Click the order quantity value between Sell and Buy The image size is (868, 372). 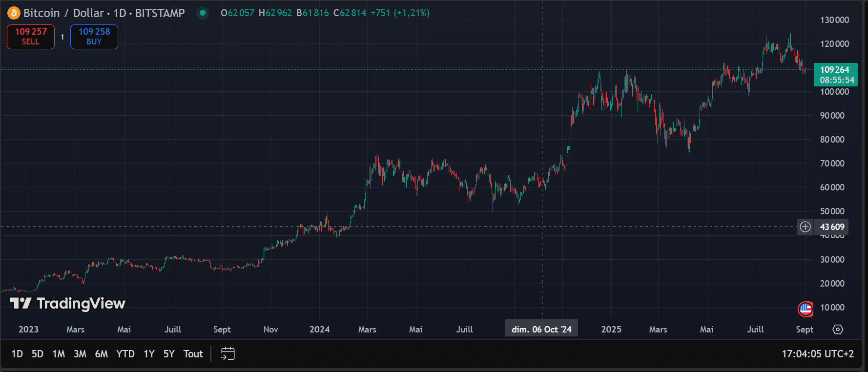click(x=62, y=37)
